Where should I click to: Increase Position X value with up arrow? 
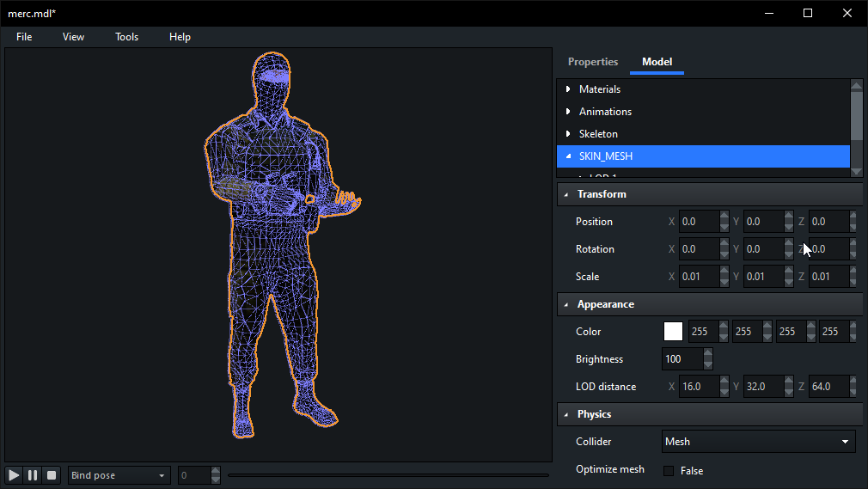tap(724, 217)
